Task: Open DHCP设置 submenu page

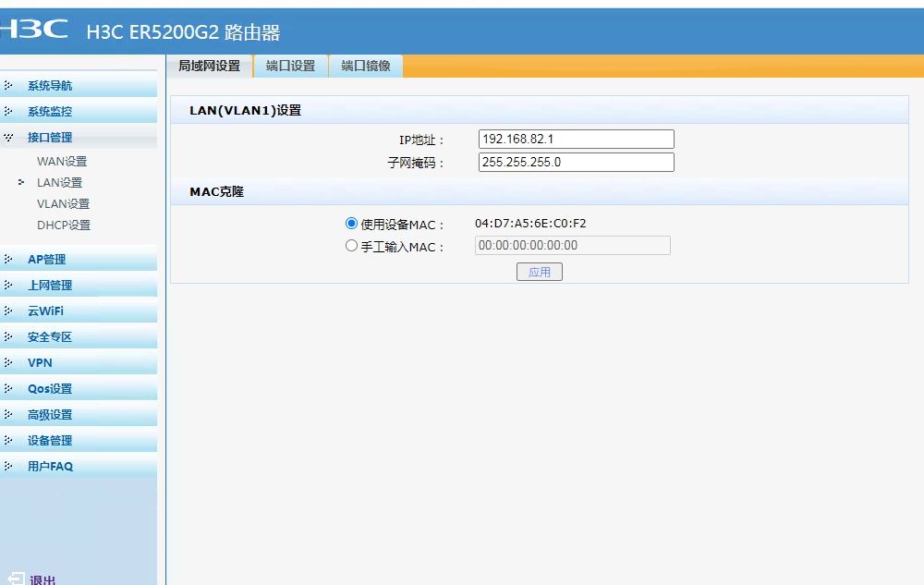Action: [64, 225]
